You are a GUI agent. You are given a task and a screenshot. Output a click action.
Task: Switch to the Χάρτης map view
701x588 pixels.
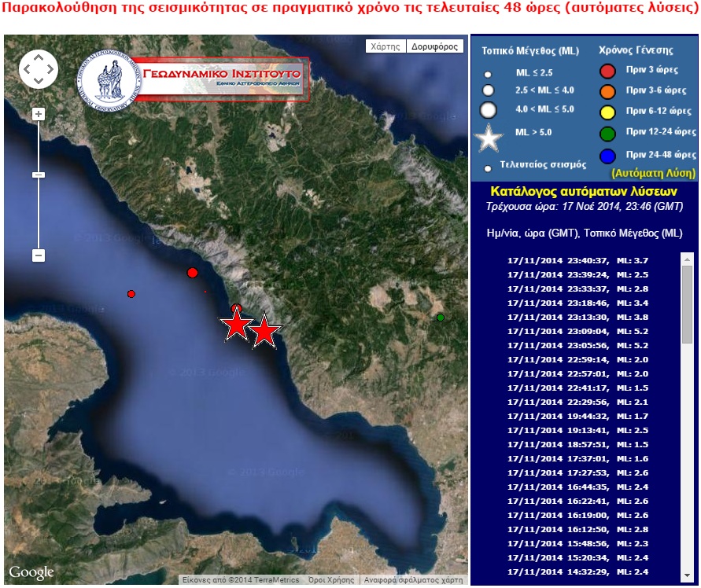coord(386,46)
